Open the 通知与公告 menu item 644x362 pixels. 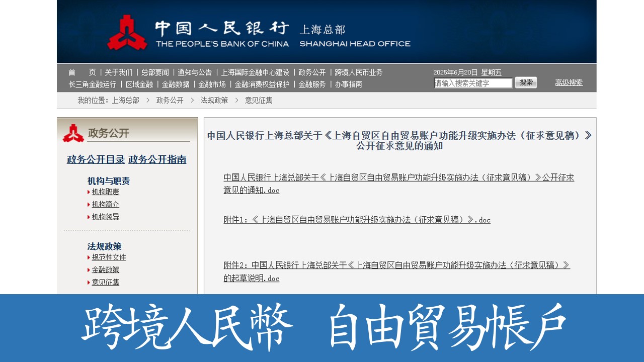(x=195, y=72)
